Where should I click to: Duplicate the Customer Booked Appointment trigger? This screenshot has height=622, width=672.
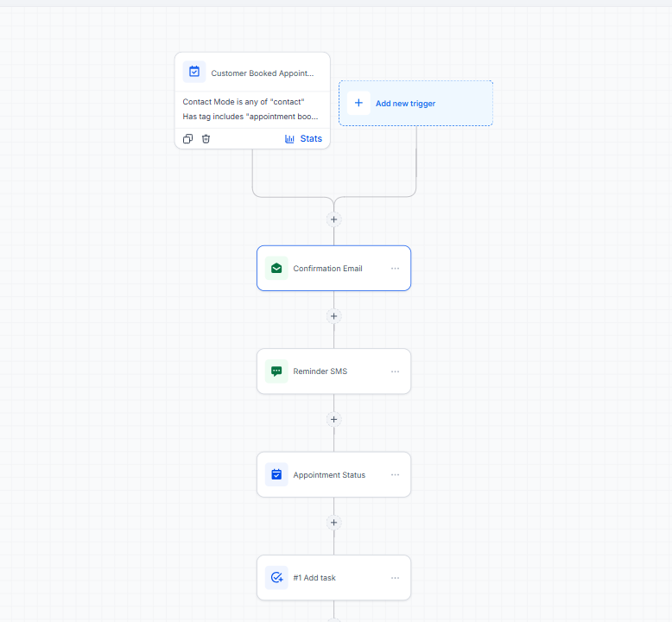pyautogui.click(x=187, y=139)
